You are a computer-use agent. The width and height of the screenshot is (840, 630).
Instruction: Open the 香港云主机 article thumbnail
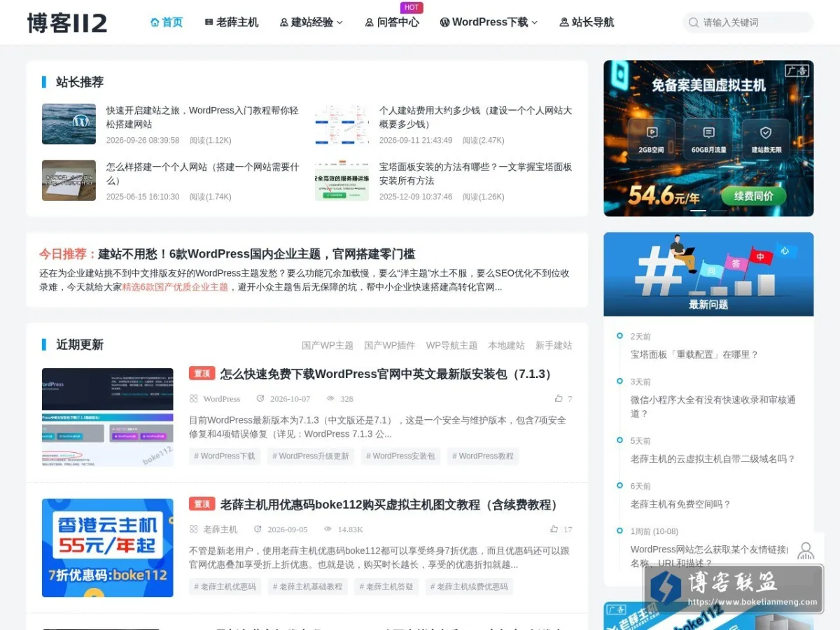click(108, 548)
